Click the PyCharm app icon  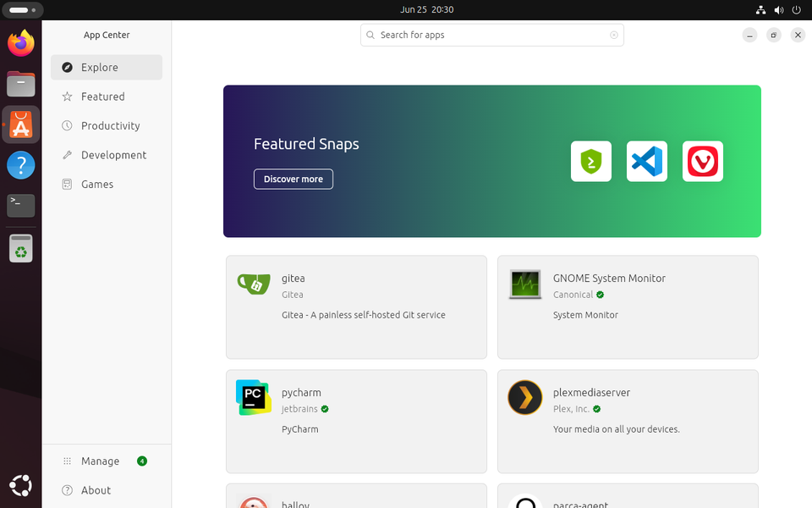pyautogui.click(x=254, y=398)
